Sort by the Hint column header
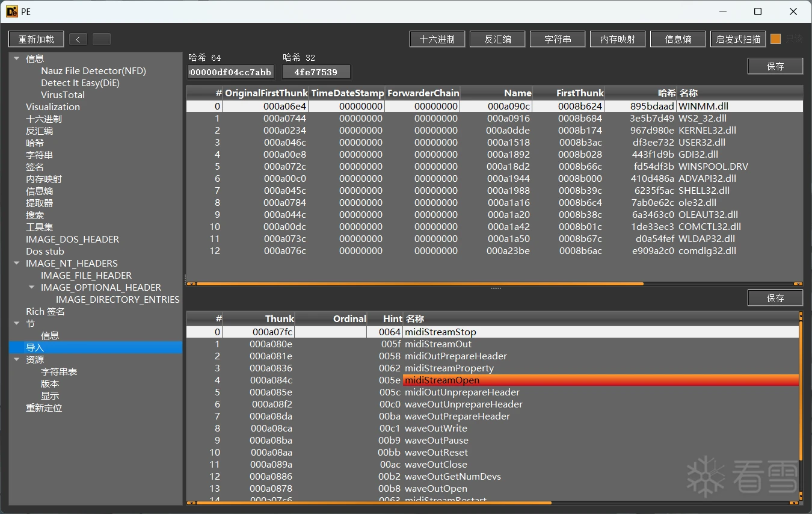 click(x=385, y=318)
